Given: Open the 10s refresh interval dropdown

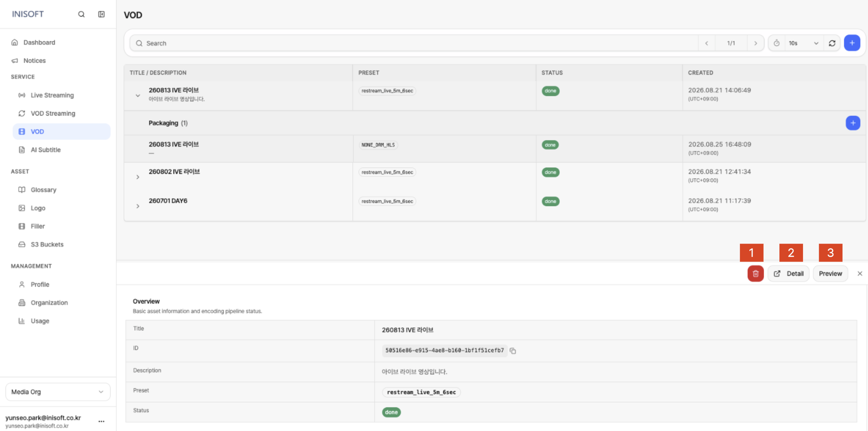Looking at the screenshot, I should [803, 43].
